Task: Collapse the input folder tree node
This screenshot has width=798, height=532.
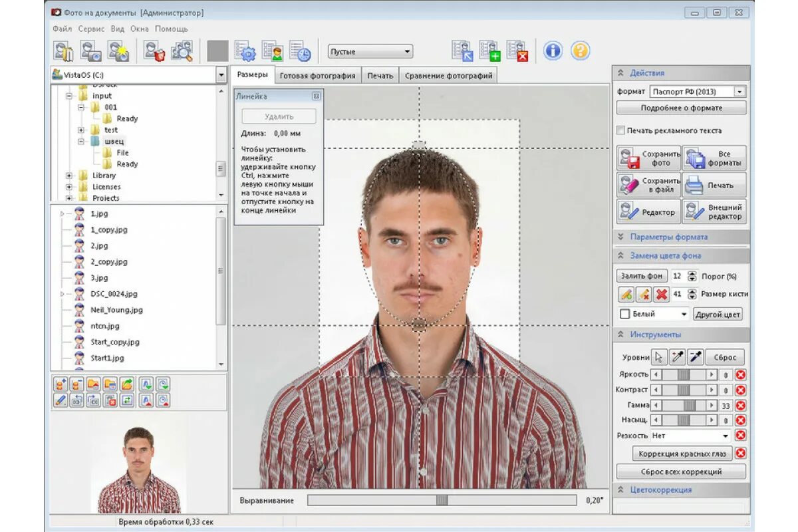Action: (x=69, y=96)
